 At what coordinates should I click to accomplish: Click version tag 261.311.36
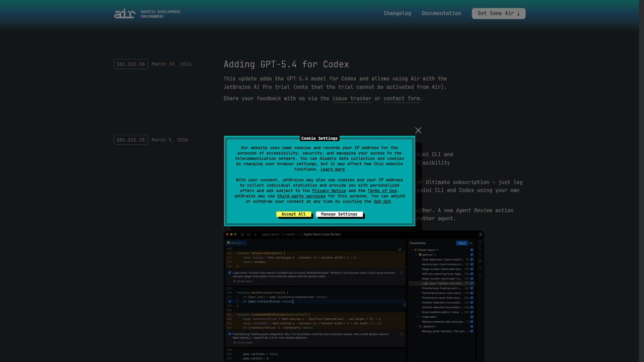(x=131, y=64)
